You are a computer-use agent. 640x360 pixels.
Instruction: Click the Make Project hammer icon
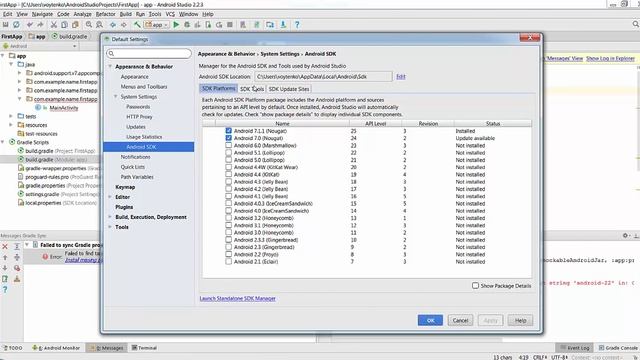tap(137, 25)
